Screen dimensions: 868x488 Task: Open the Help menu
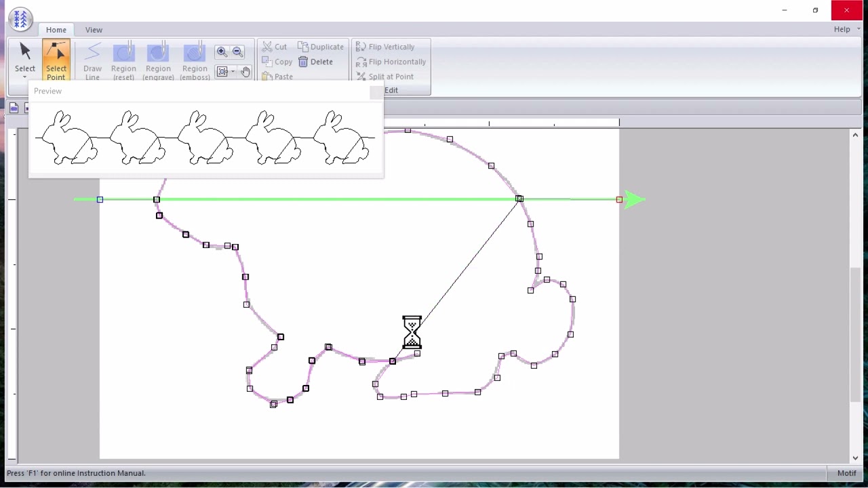tap(842, 30)
